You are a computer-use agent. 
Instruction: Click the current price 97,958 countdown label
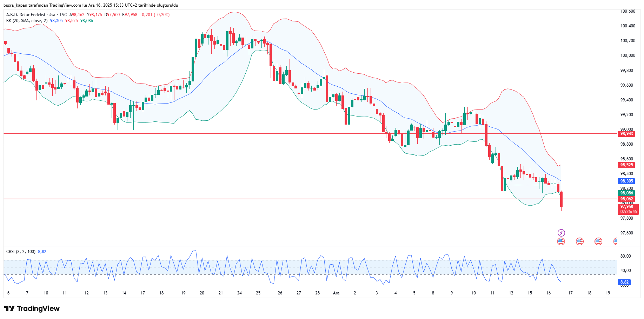point(628,209)
